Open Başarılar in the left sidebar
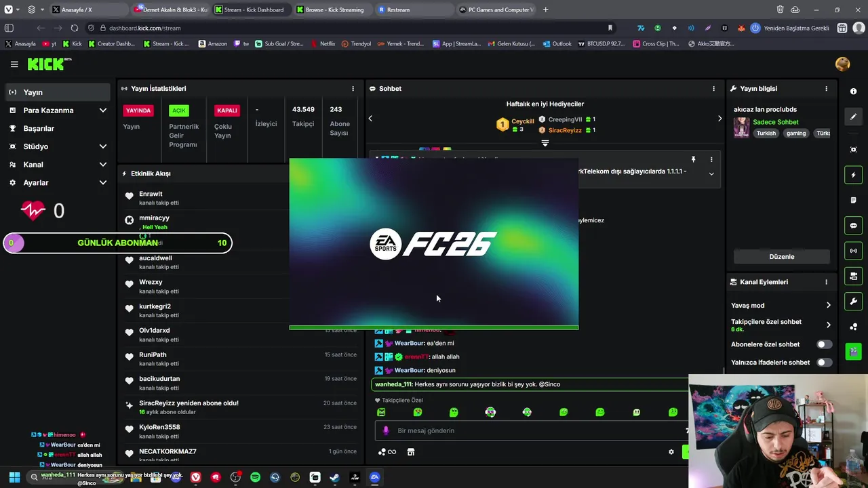 (58, 129)
